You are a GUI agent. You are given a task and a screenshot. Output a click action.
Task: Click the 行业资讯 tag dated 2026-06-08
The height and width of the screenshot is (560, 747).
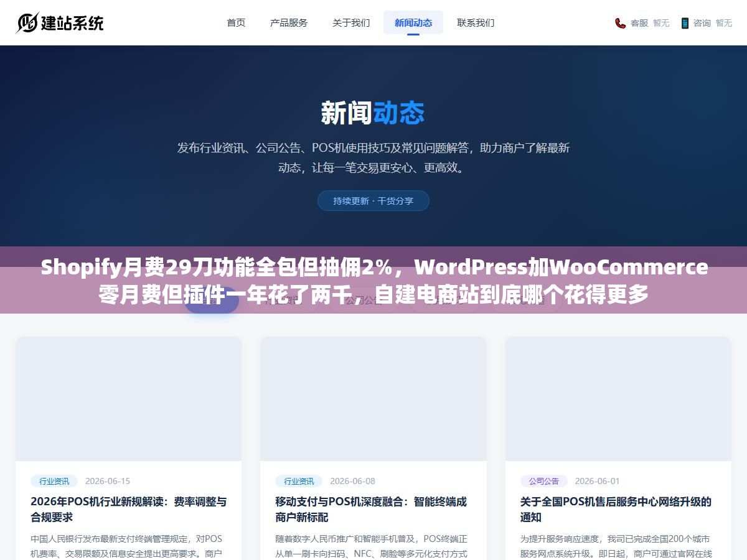tap(299, 481)
